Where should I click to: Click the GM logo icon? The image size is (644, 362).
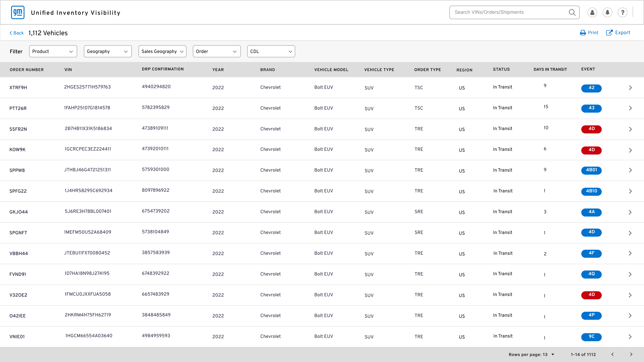click(18, 13)
